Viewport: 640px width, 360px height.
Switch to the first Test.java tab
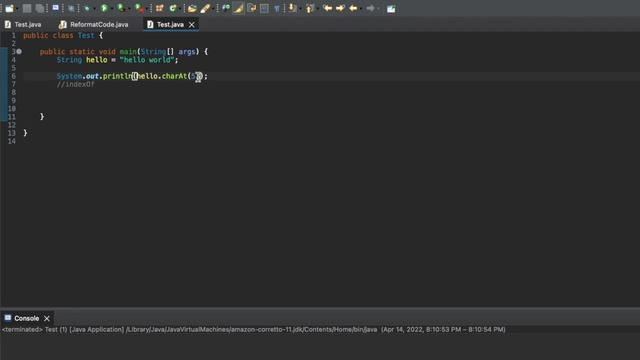pyautogui.click(x=23, y=24)
